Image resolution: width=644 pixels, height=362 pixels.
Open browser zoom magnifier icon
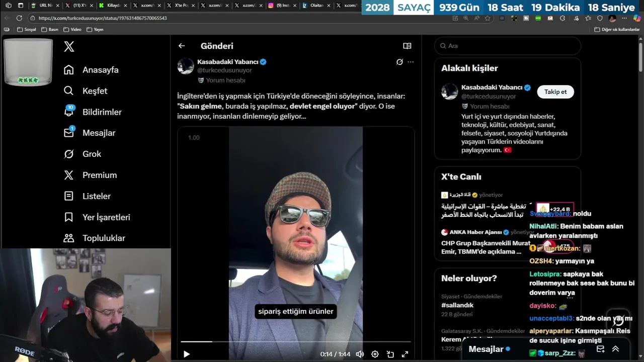click(465, 18)
